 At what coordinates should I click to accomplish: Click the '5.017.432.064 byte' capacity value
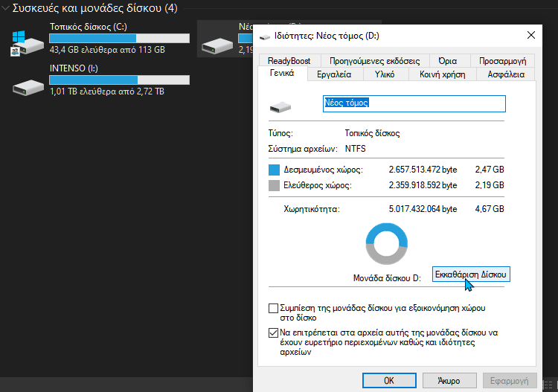[423, 209]
